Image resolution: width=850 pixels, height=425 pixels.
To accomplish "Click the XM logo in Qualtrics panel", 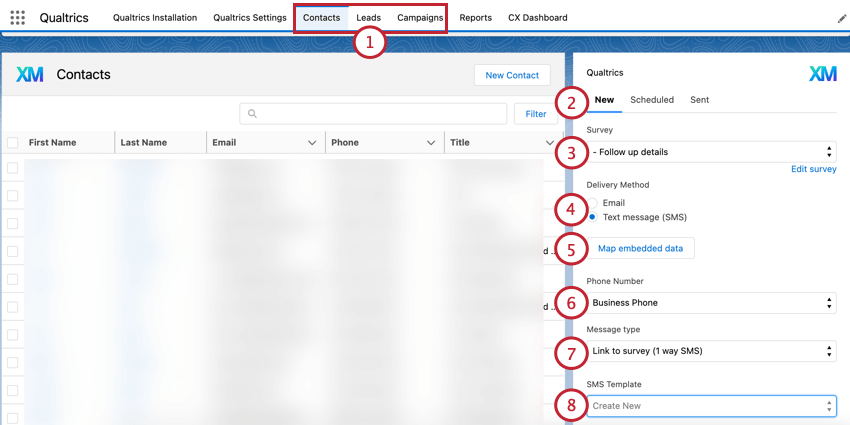I will [x=822, y=74].
